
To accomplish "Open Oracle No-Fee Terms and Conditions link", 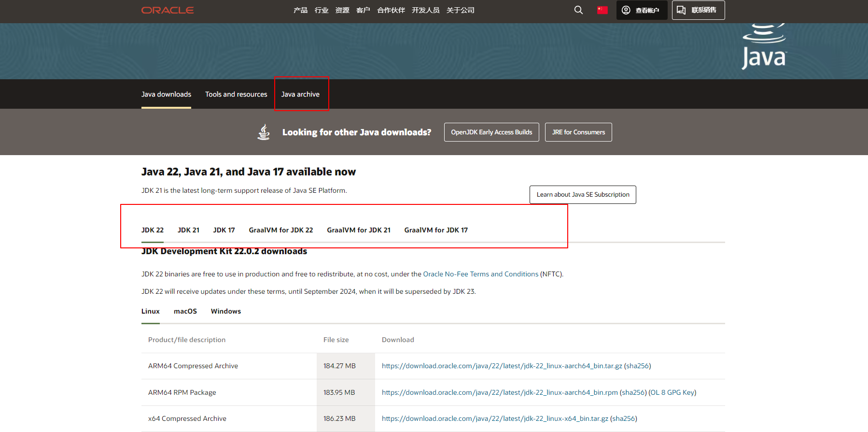I will coord(481,274).
